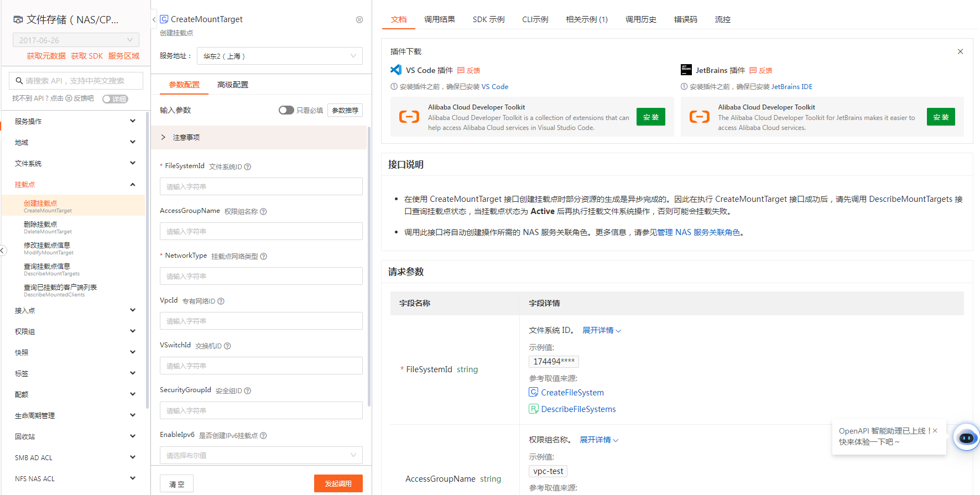The width and height of the screenshot is (980, 495).
Task: Click DescribeFileSystems API icon in reference sources
Action: tap(534, 409)
